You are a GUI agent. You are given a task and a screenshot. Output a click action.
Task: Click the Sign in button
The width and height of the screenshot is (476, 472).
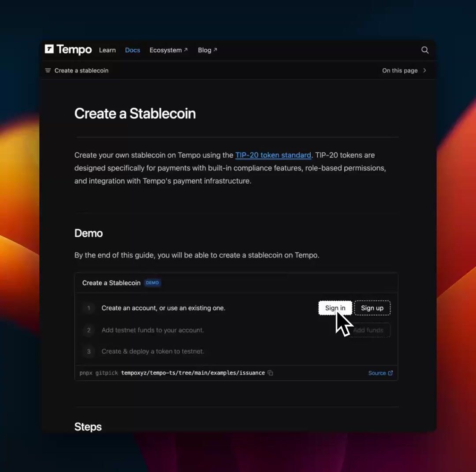click(335, 308)
